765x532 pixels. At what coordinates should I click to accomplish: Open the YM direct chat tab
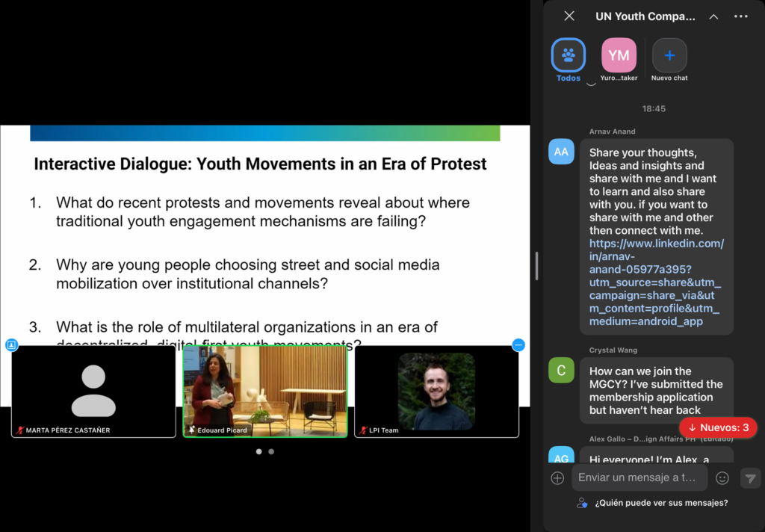point(619,55)
